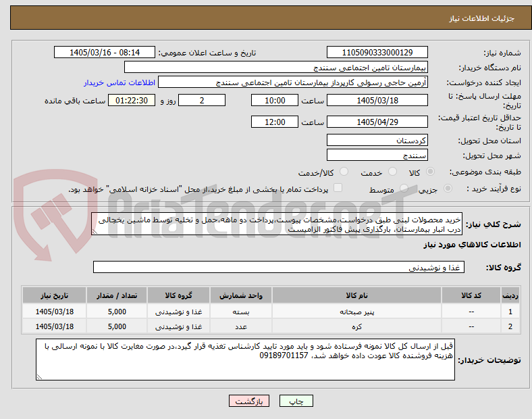Click the response deadline date field 1405/03/18
Viewport: 532px width, 419px height.
tap(377, 101)
